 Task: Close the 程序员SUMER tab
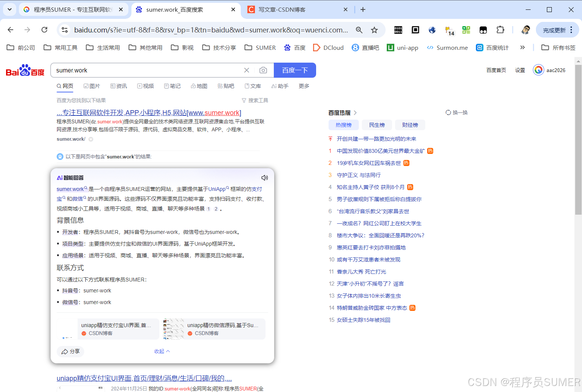tap(121, 9)
